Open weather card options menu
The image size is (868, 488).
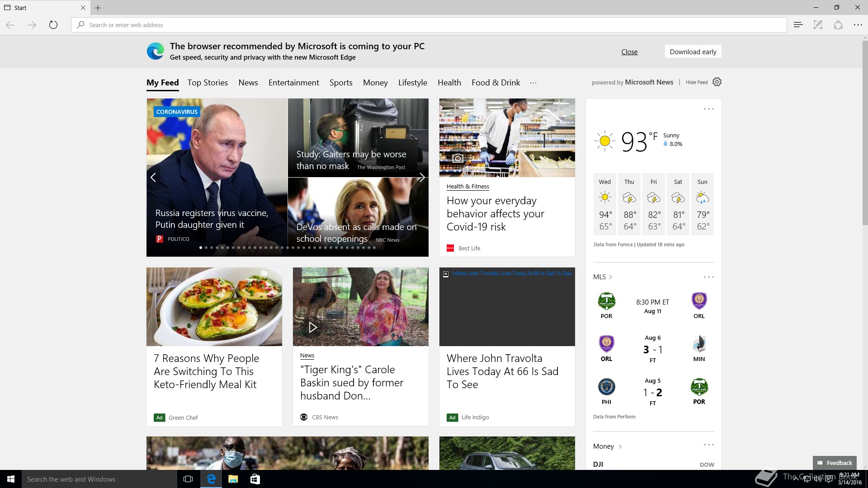(x=709, y=109)
